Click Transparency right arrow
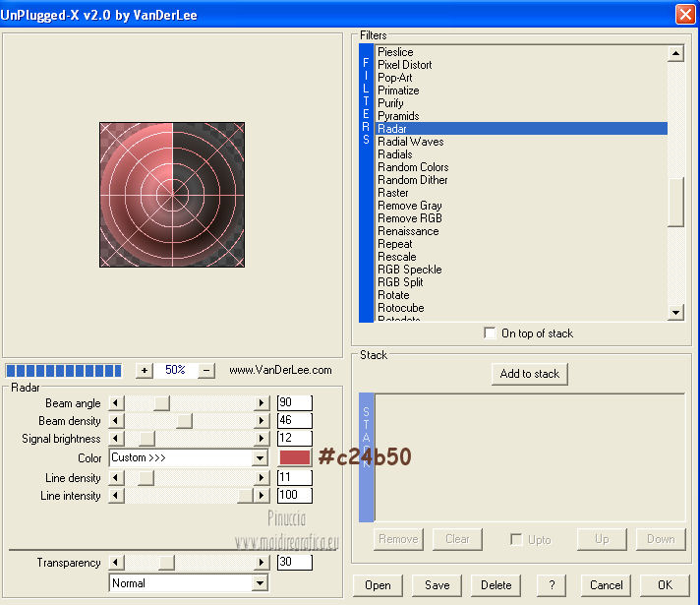Viewport: 700px width, 605px height. pos(262,563)
